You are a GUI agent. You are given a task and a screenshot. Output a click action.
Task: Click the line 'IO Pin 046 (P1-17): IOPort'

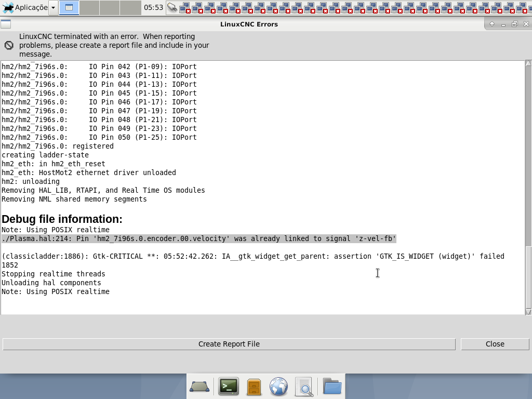[x=99, y=102]
